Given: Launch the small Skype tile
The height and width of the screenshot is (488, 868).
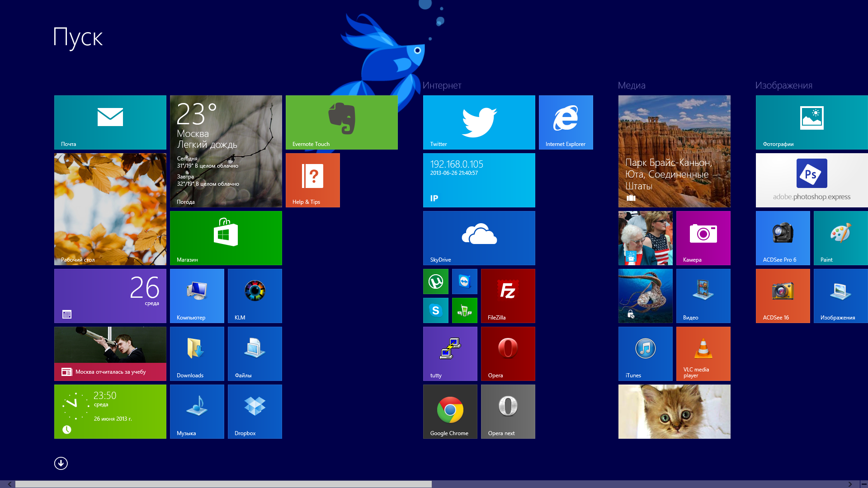Looking at the screenshot, I should click(x=436, y=310).
